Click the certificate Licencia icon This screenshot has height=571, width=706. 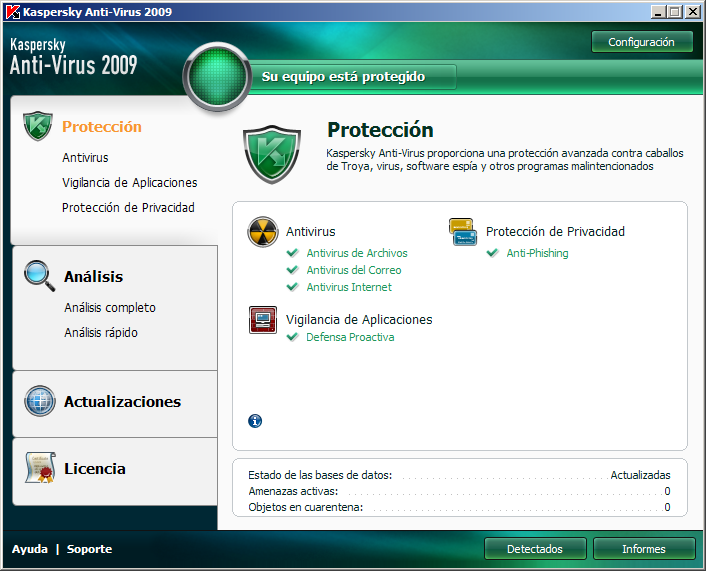(39, 468)
